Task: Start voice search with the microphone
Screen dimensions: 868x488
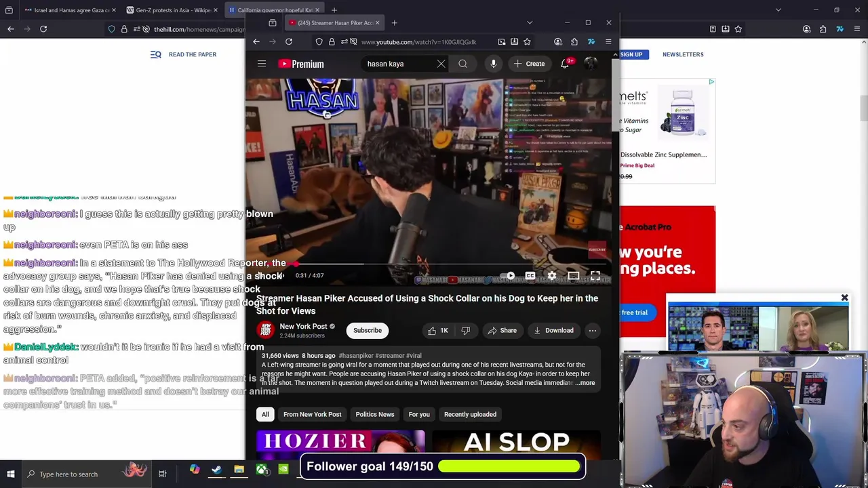Action: 494,64
